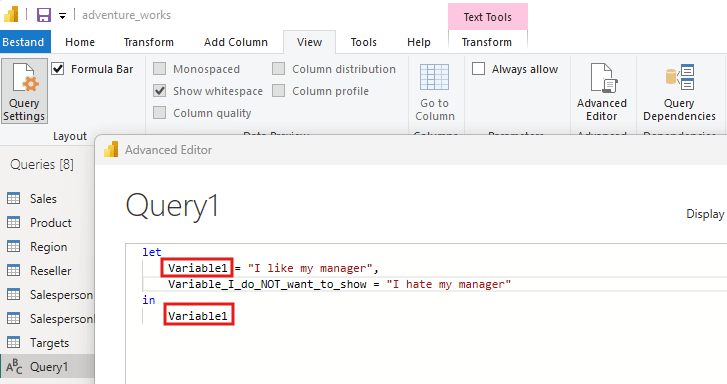Open Text Tools Transform contextual tab
Screen dimensions: 727x384
coord(487,42)
